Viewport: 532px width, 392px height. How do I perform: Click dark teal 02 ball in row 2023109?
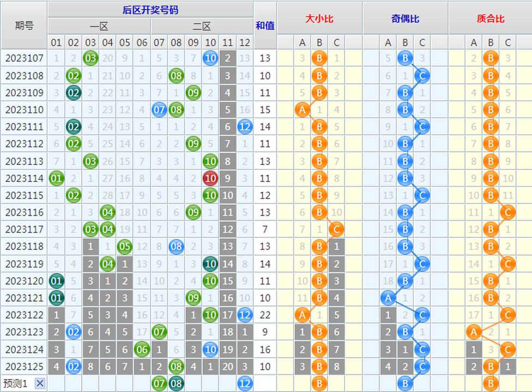point(74,93)
